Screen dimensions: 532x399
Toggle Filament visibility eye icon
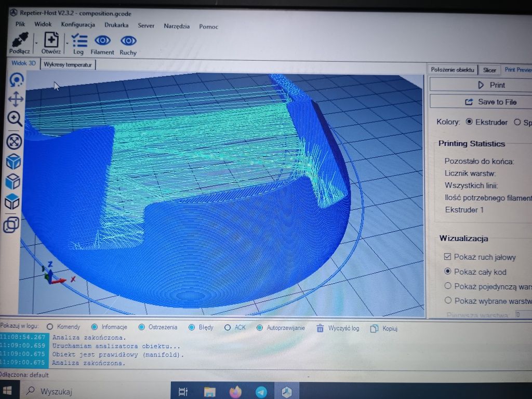(102, 41)
